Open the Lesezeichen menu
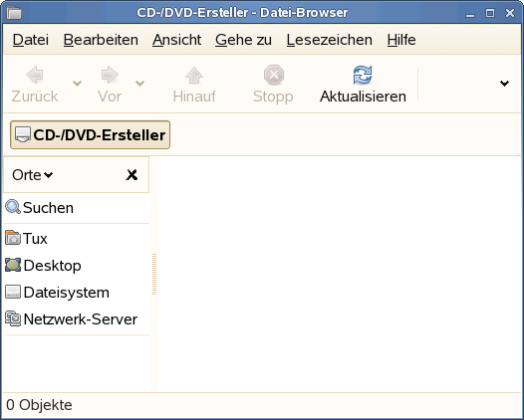Viewport: 524px width, 420px height. click(x=329, y=40)
